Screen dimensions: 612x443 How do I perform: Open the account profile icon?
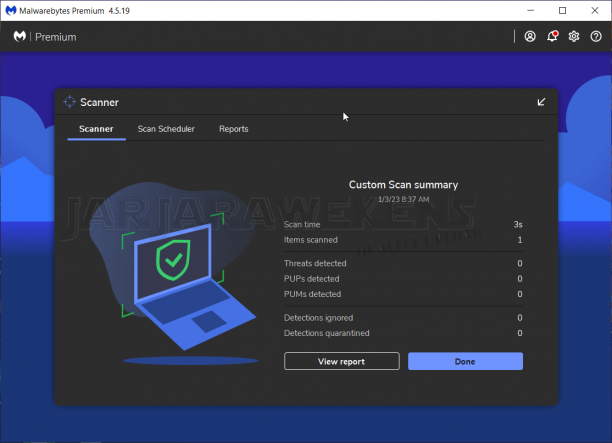coord(530,37)
